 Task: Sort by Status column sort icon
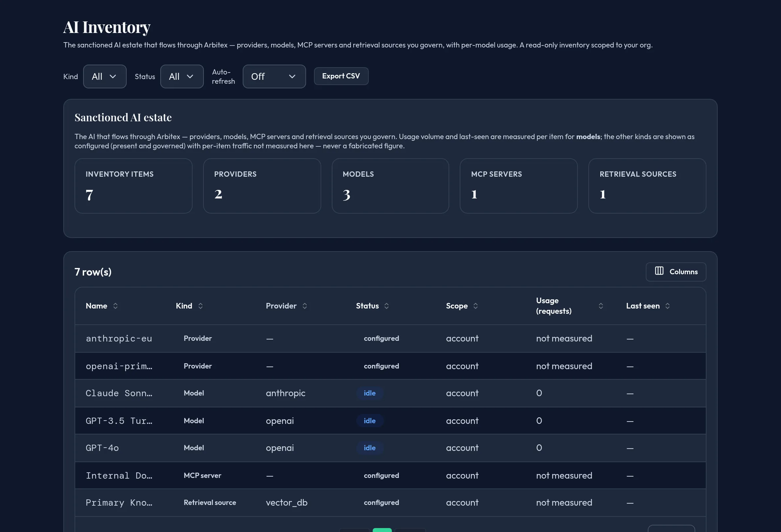[387, 306]
